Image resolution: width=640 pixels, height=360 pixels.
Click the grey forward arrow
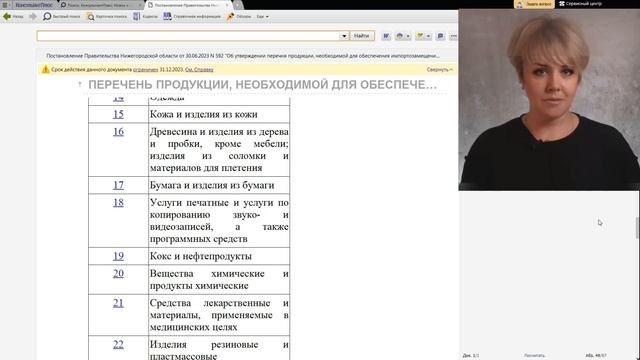33,17
